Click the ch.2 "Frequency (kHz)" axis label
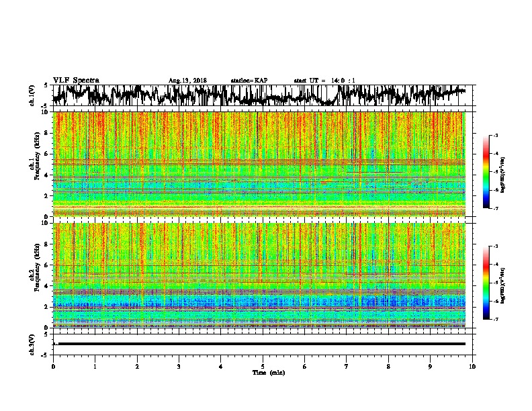This screenshot has height=411, width=532. [37, 267]
